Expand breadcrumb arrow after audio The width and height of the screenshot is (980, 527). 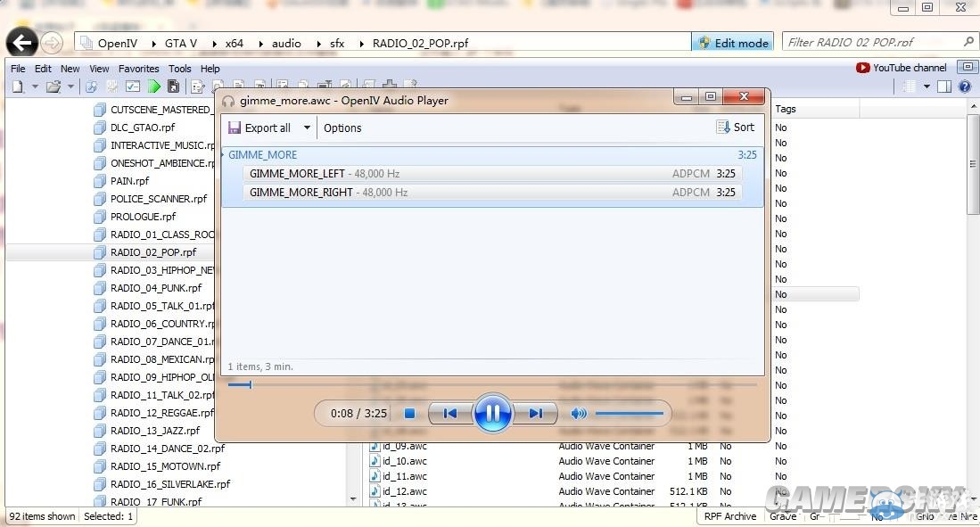coord(318,43)
